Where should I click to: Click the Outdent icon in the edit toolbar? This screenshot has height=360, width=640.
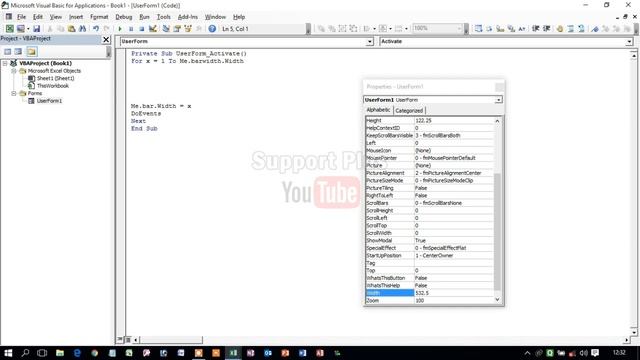pos(547,29)
